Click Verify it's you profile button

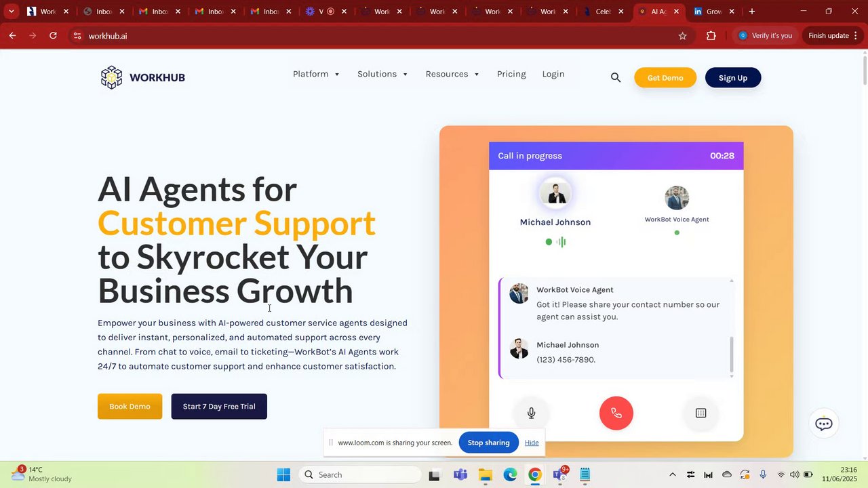coord(766,36)
